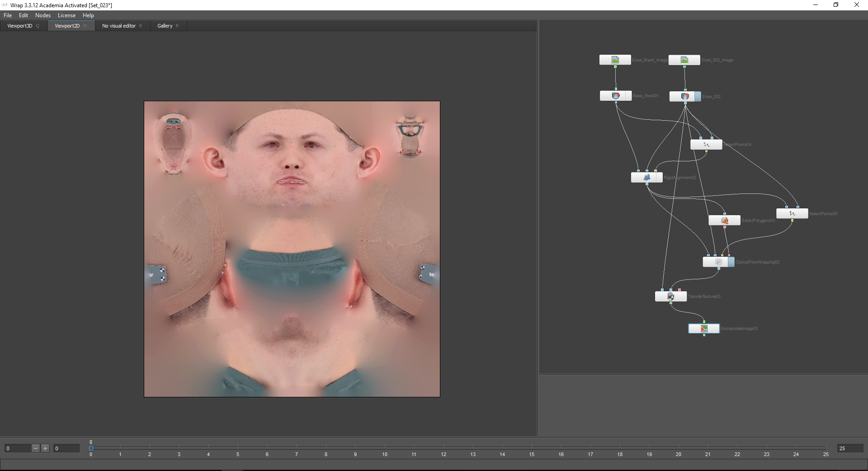Switch to the Viewport3D tab
Screen dimensions: 868x471
point(24,26)
